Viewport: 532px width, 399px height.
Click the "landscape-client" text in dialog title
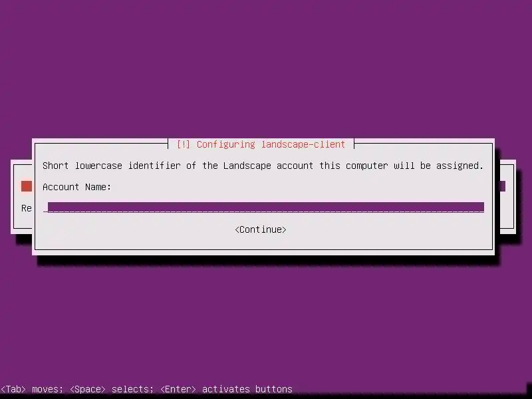[x=303, y=144]
